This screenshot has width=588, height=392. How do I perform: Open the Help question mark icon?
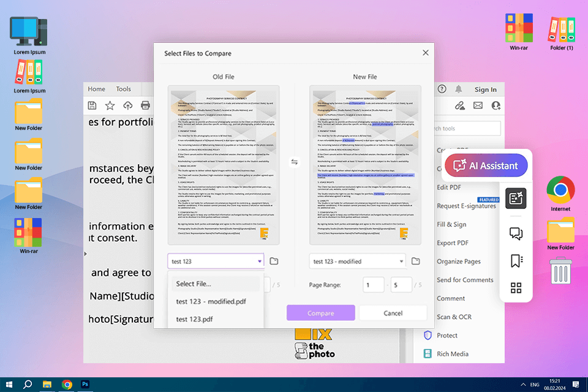(x=442, y=89)
